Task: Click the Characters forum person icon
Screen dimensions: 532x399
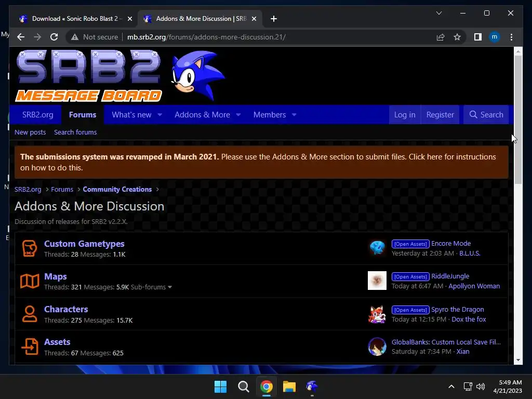Action: pyautogui.click(x=30, y=314)
